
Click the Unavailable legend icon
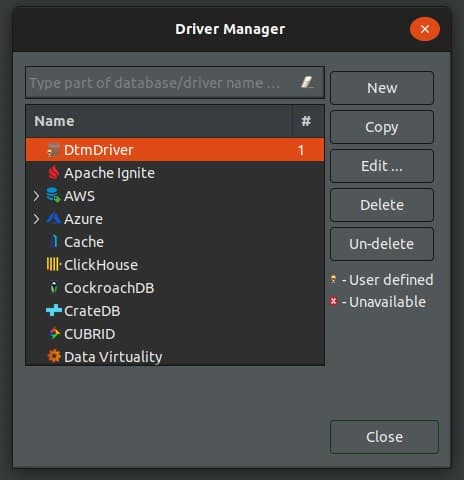point(333,301)
